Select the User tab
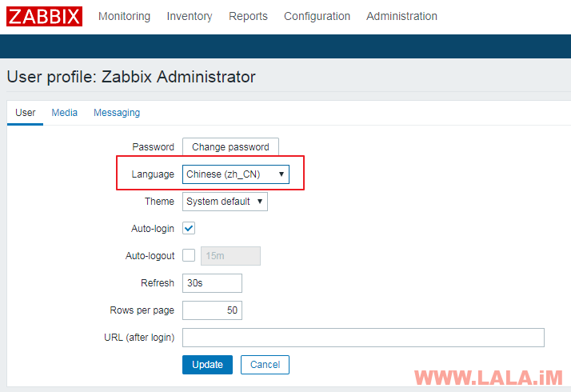This screenshot has width=571, height=392. pos(26,113)
